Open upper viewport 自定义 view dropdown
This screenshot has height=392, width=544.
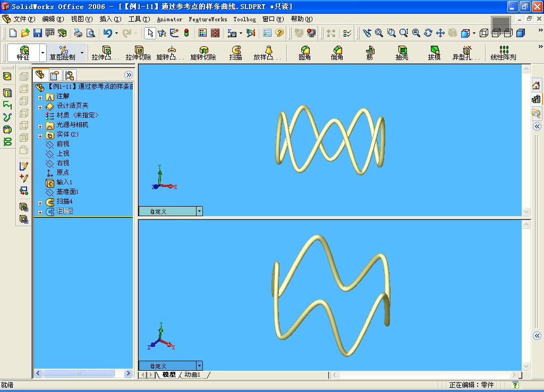point(200,211)
